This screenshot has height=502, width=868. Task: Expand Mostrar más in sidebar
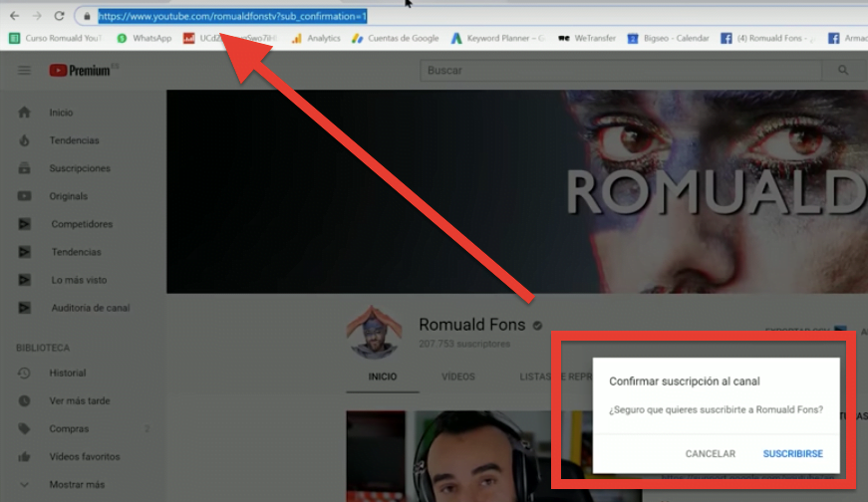click(77, 484)
